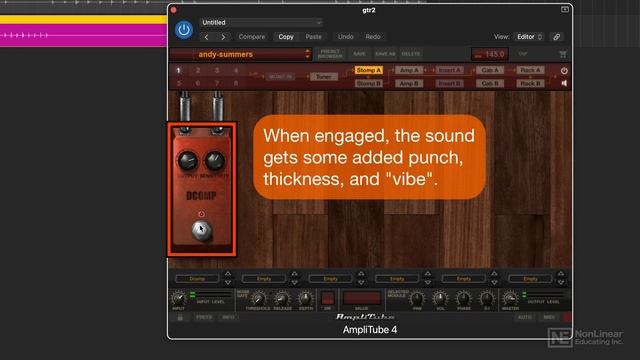
Task: Click the red Value display
Action: [x=362, y=298]
